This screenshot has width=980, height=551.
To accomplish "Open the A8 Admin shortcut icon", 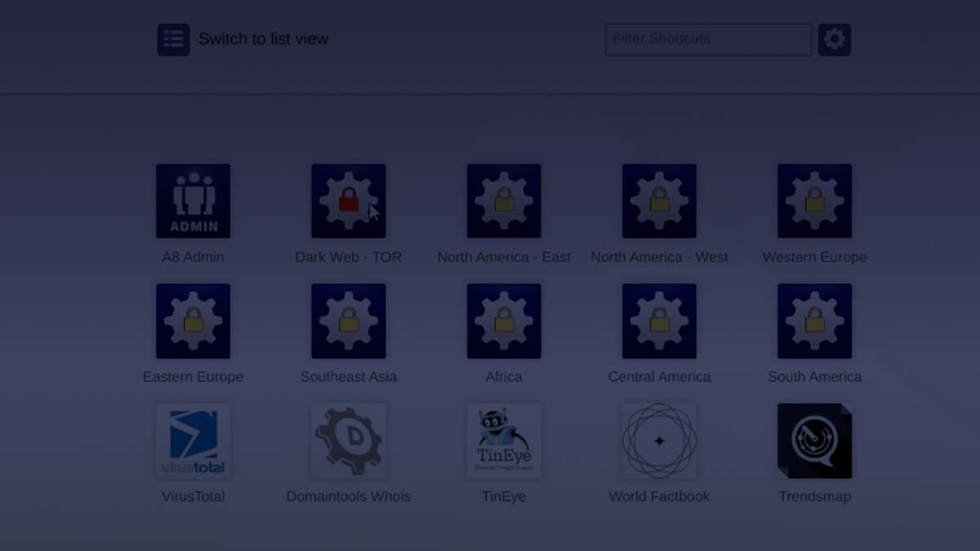I will click(x=193, y=201).
